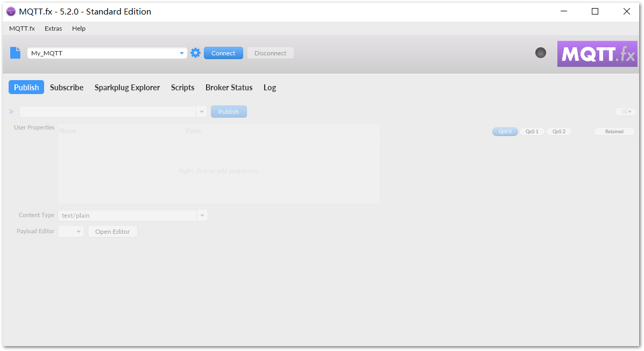The image size is (644, 351).
Task: Click the new connection profile file icon
Action: (15, 53)
